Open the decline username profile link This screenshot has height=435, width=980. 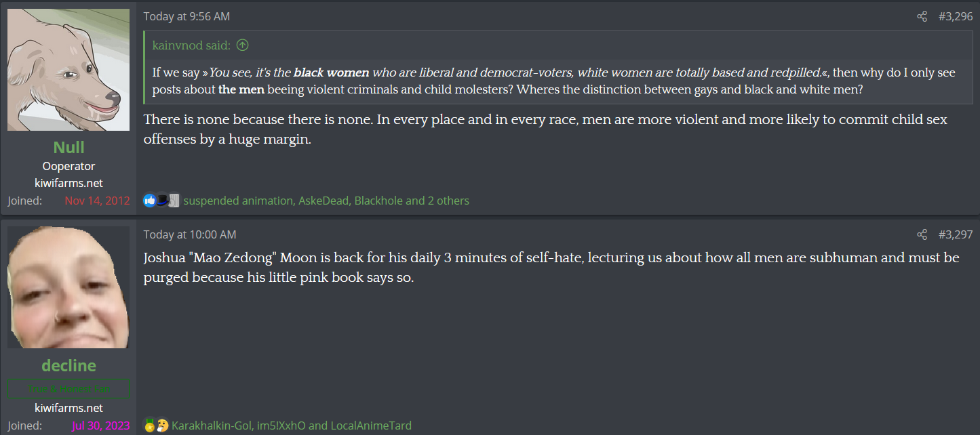point(68,366)
